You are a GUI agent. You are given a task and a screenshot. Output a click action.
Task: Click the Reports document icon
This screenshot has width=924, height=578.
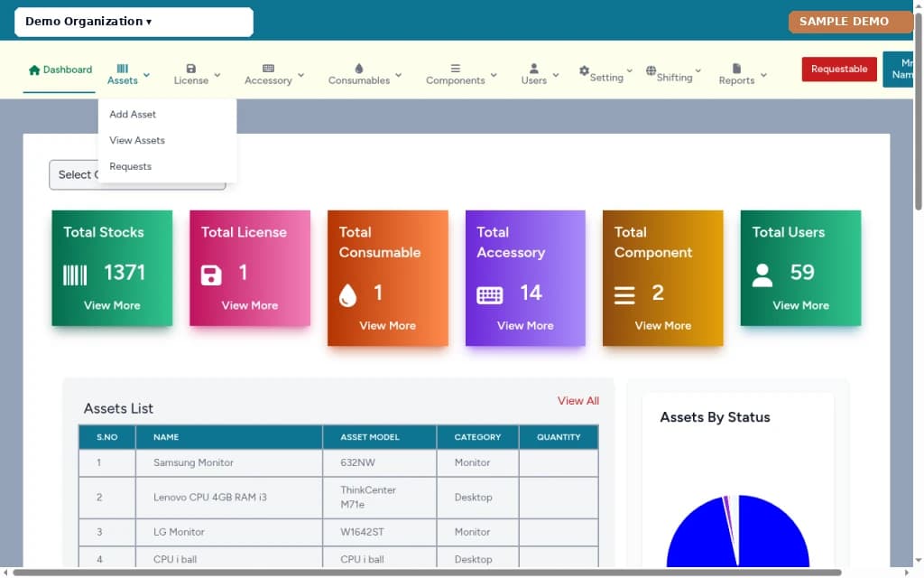tap(736, 69)
